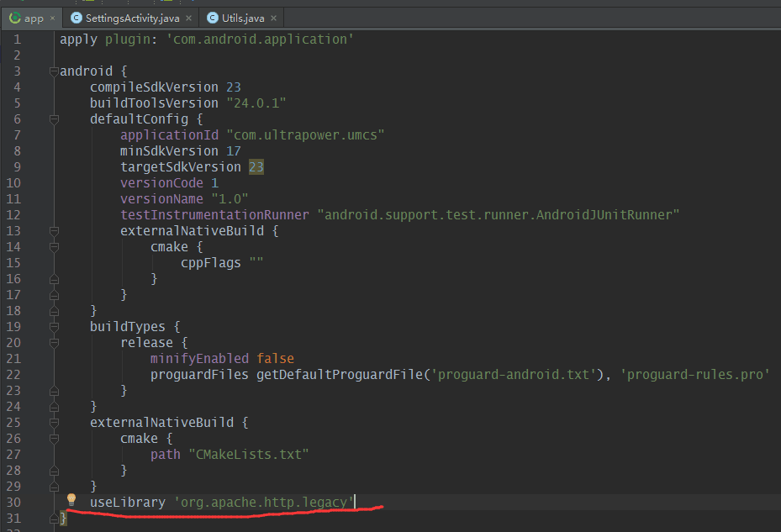Click the highlighted 23 after targetSdkVersion
The width and height of the screenshot is (781, 532).
click(255, 166)
